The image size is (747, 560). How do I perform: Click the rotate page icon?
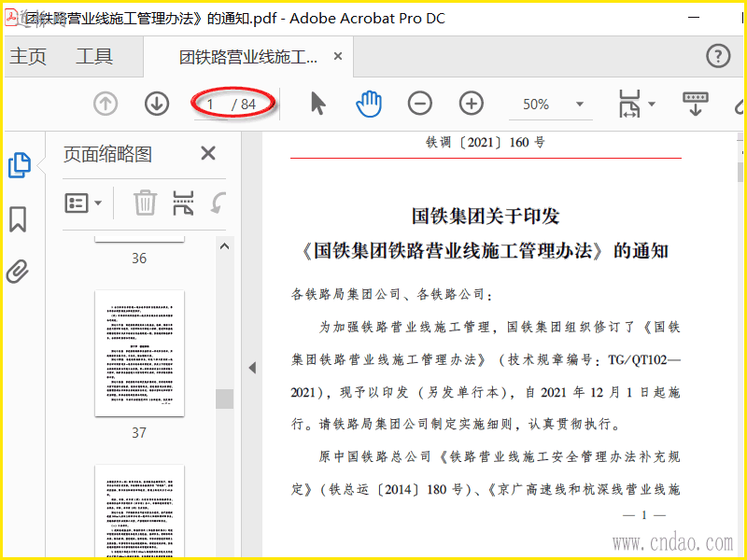pyautogui.click(x=218, y=203)
